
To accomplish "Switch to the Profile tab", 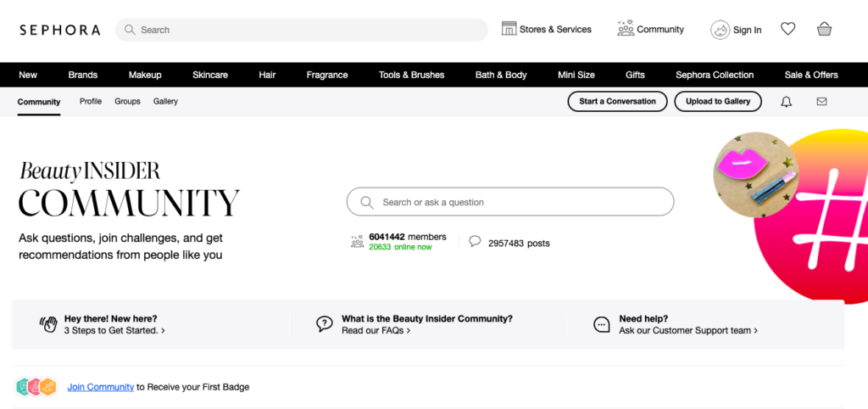I will pos(91,102).
